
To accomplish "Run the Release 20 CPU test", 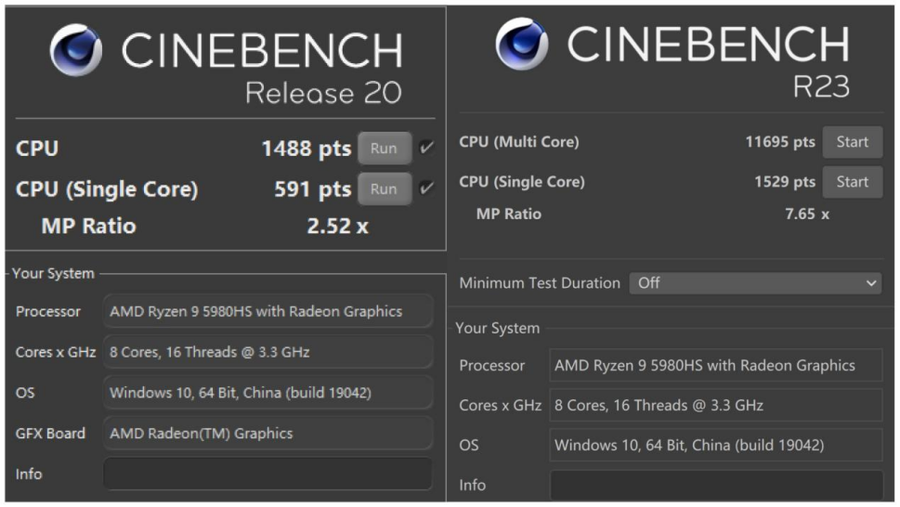I will (x=384, y=148).
